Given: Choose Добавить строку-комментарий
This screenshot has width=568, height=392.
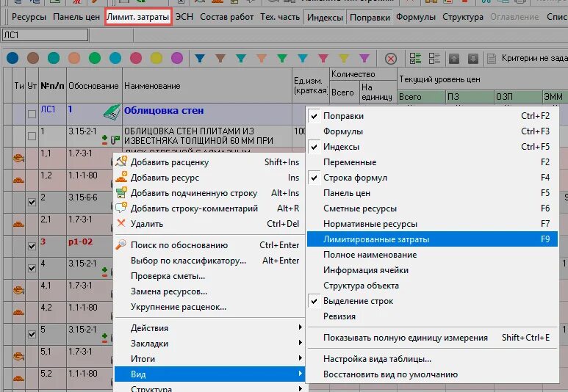Looking at the screenshot, I should point(209,208).
